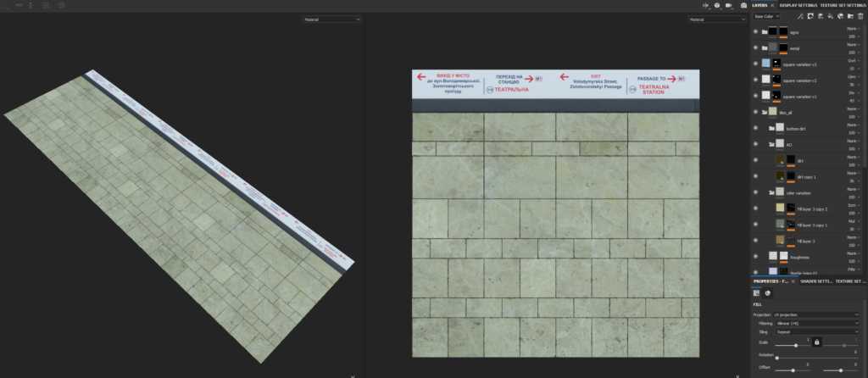This screenshot has height=378, width=868.
Task: Open Material dropdown in 3D viewport
Action: coord(332,19)
